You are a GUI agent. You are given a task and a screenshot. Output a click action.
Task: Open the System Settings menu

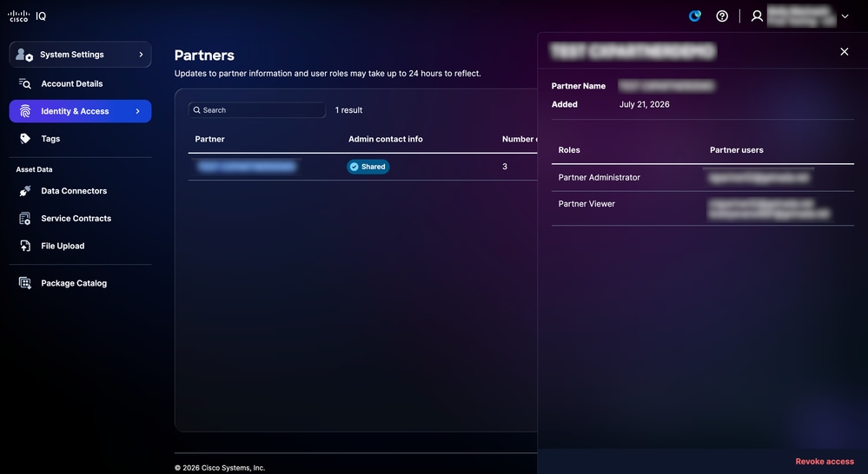(80, 54)
